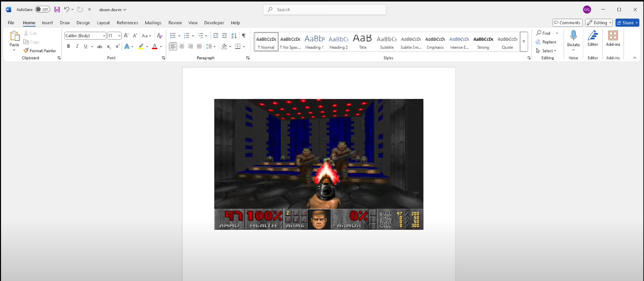Image resolution: width=644 pixels, height=281 pixels.
Task: Increase paragraph indent
Action: pyautogui.click(x=224, y=35)
